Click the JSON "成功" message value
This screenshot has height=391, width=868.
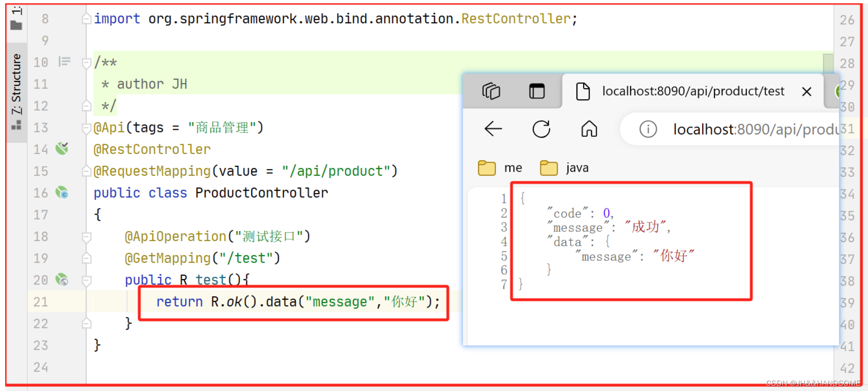coord(646,227)
